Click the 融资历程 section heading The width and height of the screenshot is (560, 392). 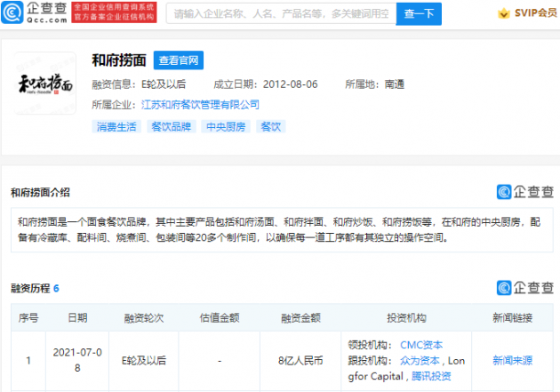tap(30, 288)
